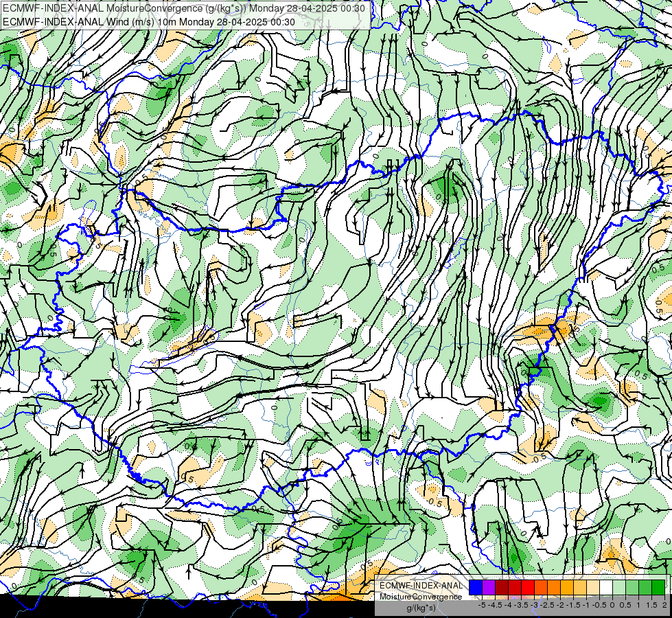This screenshot has width=672, height=618.
Task: Click the legend value -1.5
Action: (573, 605)
